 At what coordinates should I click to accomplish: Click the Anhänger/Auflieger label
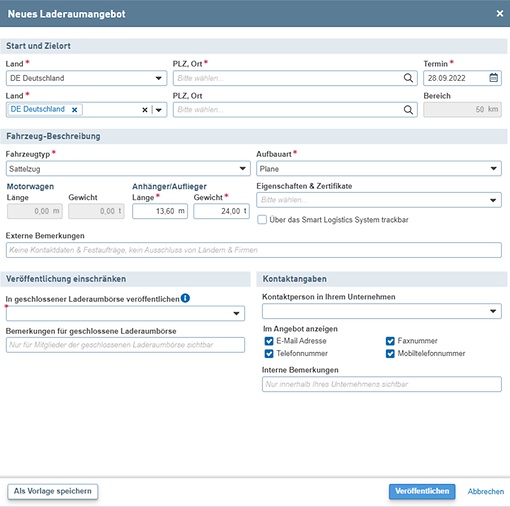tap(169, 187)
